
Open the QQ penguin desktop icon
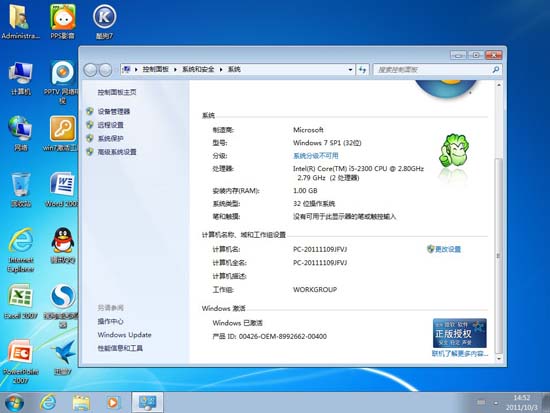tap(63, 245)
